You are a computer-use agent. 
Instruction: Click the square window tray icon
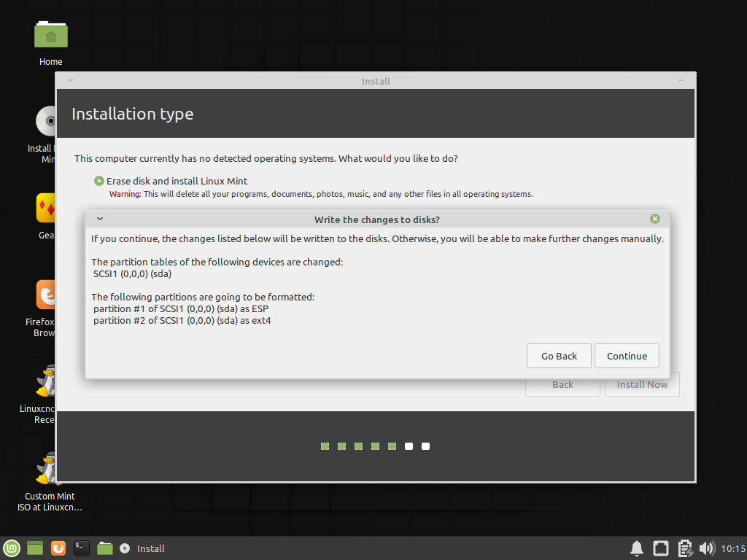661,548
